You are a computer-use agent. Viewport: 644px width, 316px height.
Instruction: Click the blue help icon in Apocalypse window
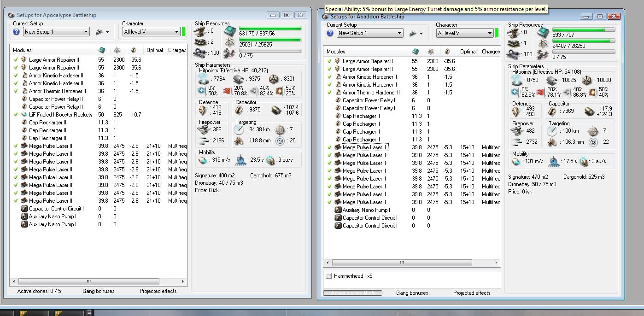tap(16, 32)
